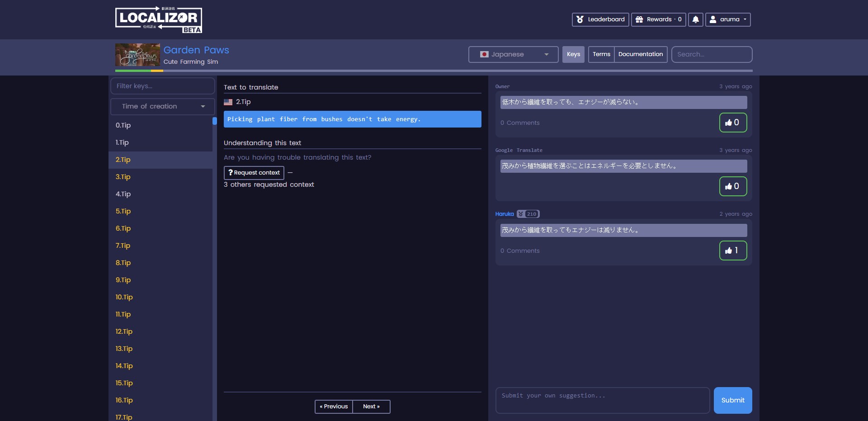Viewport: 868px width, 421px height.
Task: Select the 5.Tip key in the list
Action: [x=123, y=211]
